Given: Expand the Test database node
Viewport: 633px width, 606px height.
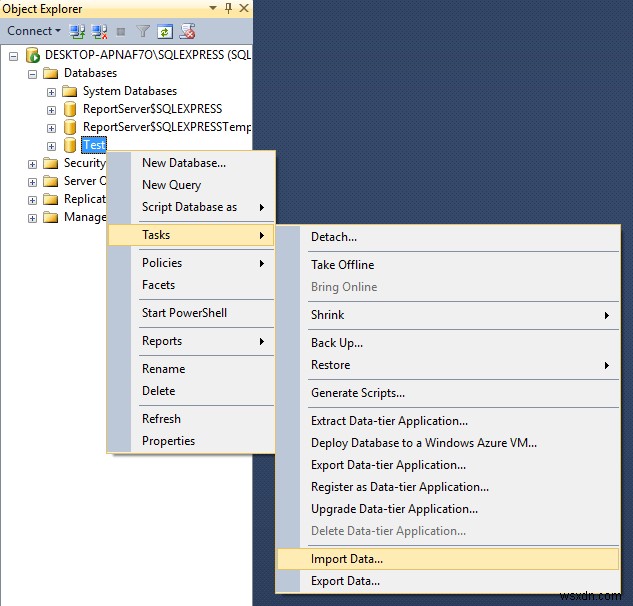Looking at the screenshot, I should [51, 146].
